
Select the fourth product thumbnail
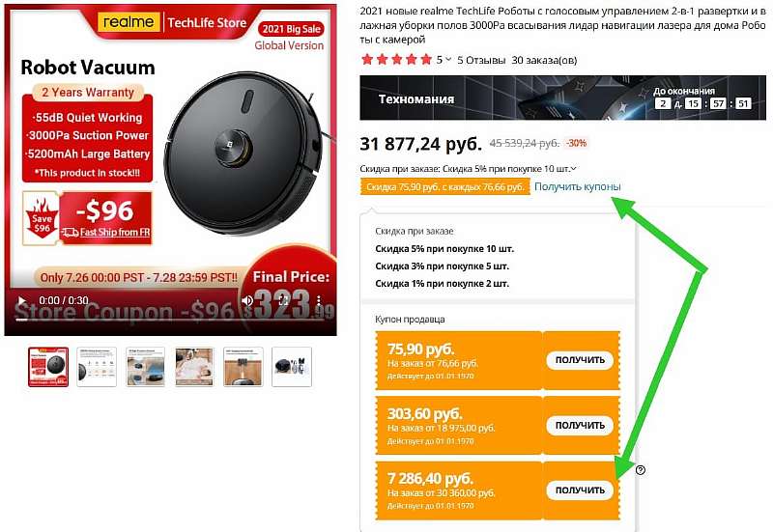(194, 367)
